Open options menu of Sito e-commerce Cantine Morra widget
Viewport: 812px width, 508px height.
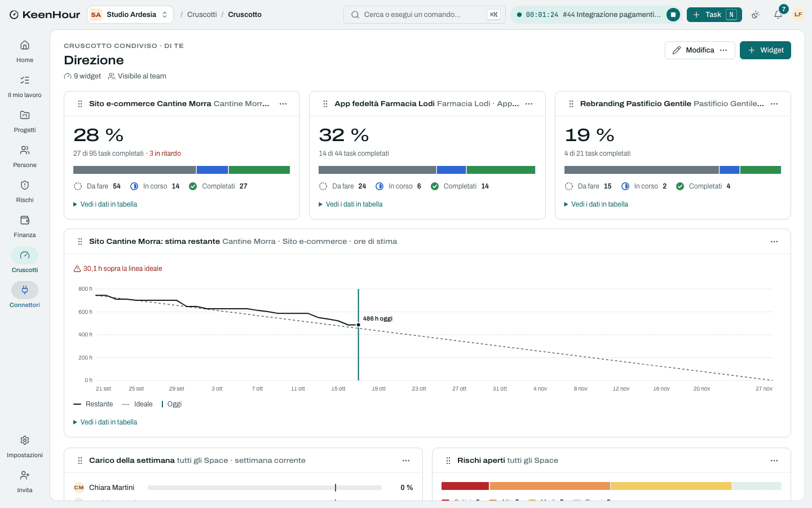tap(283, 104)
